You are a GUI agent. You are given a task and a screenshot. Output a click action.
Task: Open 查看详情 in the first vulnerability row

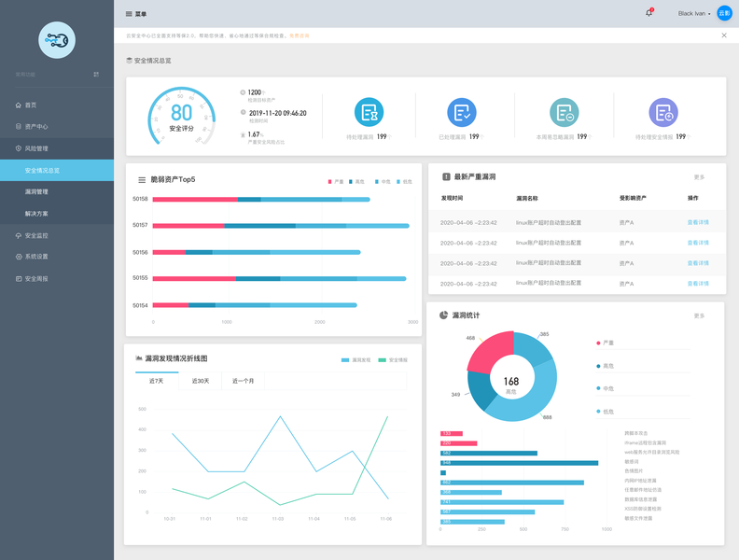(698, 222)
